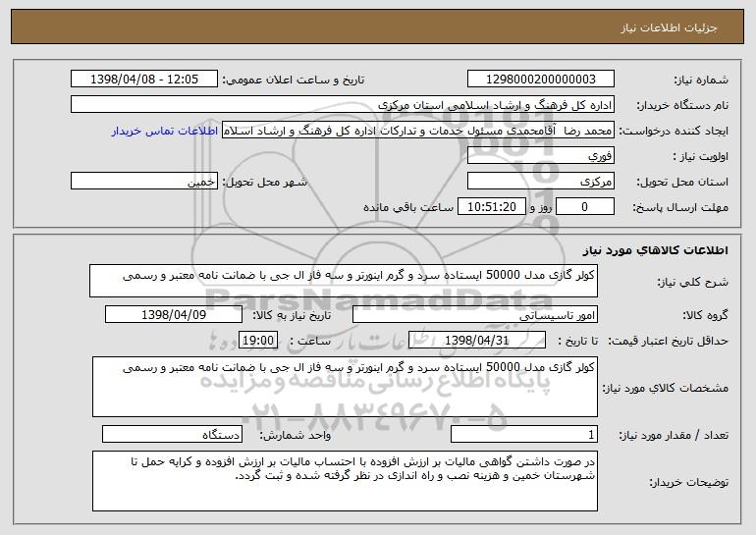Click the ساعت باقی مانده label

(x=408, y=207)
